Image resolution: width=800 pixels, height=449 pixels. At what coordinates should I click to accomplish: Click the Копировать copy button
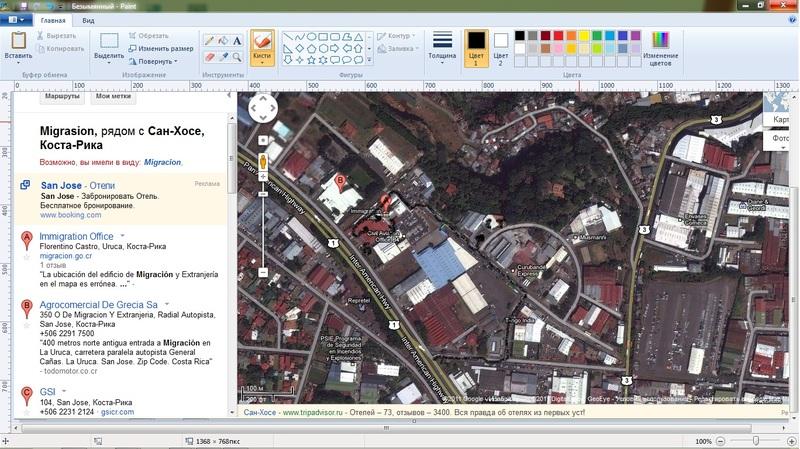point(60,48)
